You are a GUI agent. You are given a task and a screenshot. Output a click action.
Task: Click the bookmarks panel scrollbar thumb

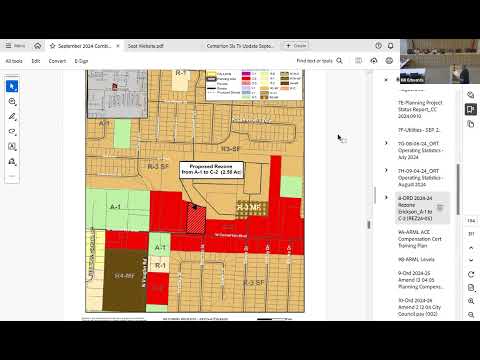458,189
